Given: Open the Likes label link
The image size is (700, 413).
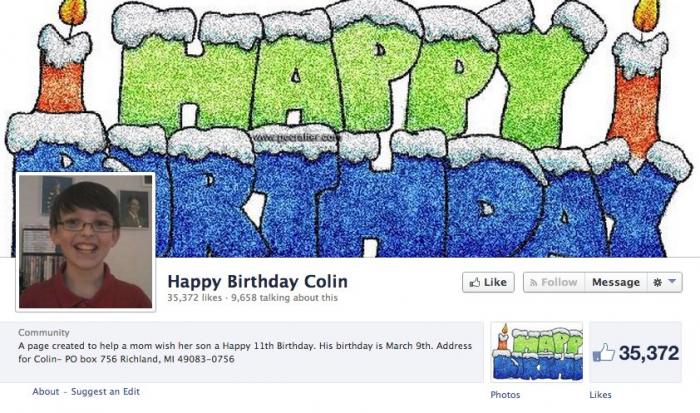Looking at the screenshot, I should tap(600, 395).
